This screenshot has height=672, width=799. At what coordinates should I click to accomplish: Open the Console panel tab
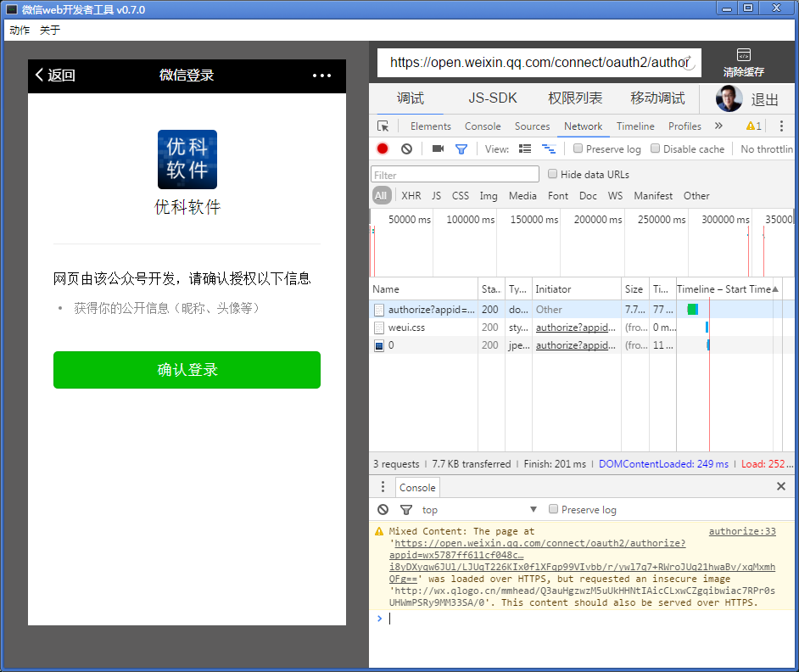click(x=483, y=126)
